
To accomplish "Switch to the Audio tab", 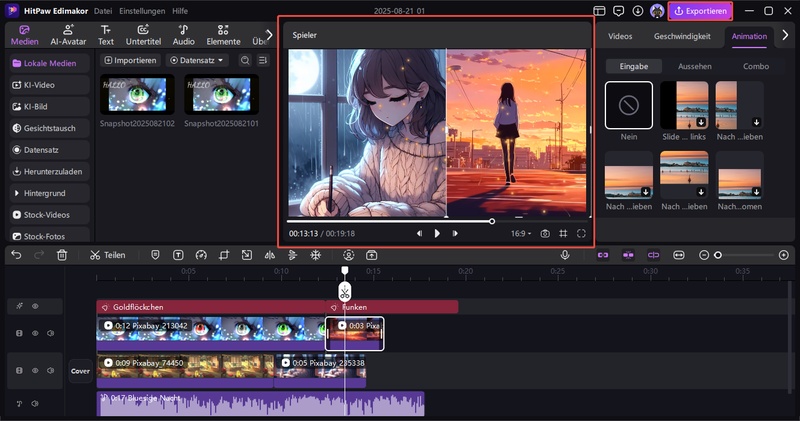I will 183,35.
